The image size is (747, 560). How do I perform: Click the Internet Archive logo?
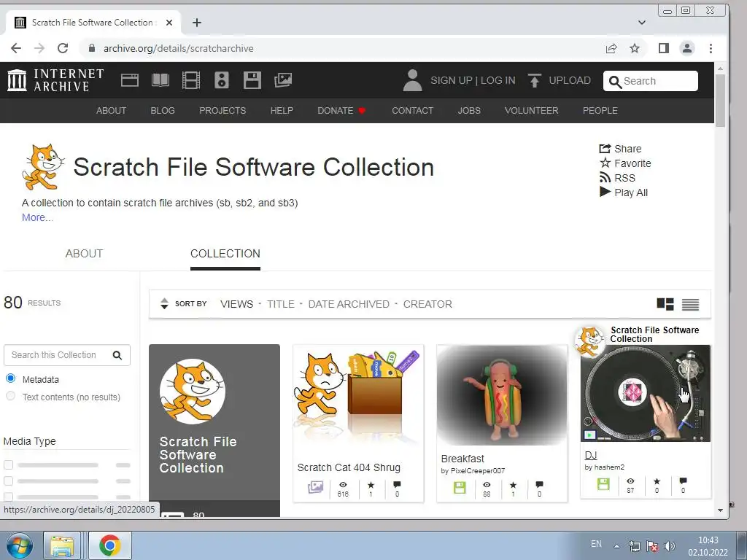(55, 80)
